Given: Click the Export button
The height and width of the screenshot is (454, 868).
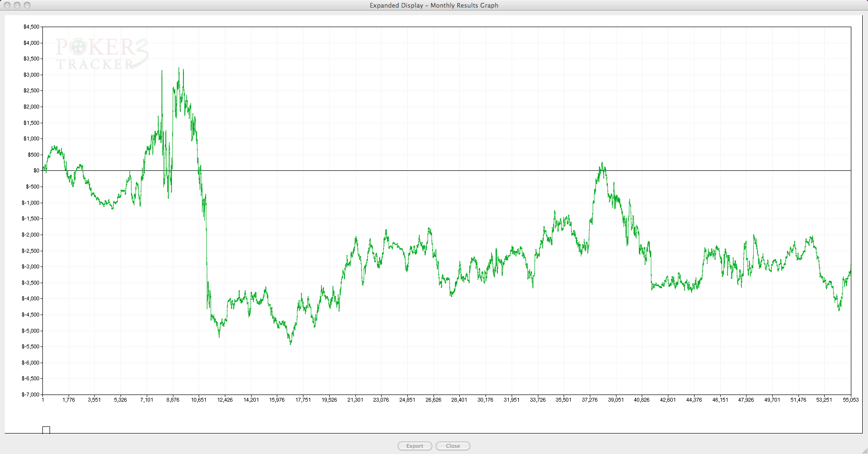Looking at the screenshot, I should point(414,446).
